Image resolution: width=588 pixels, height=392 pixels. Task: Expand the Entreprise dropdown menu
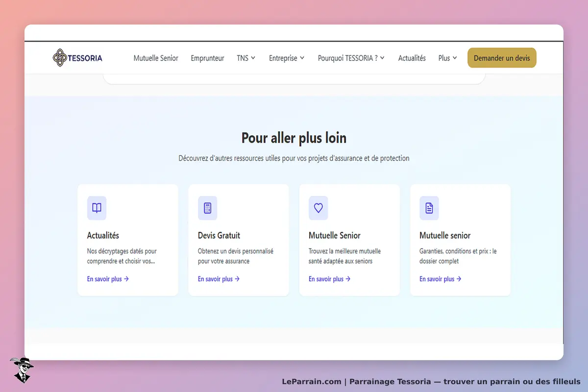click(287, 58)
